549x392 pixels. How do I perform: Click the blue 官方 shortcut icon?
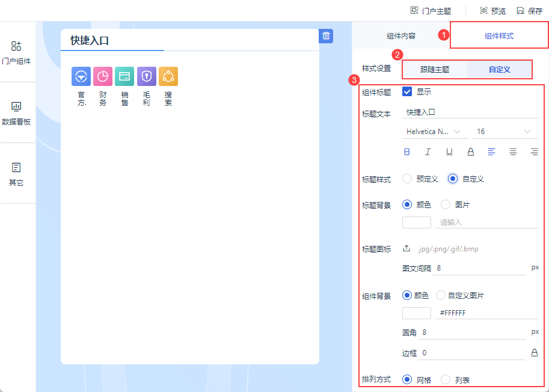(x=81, y=76)
